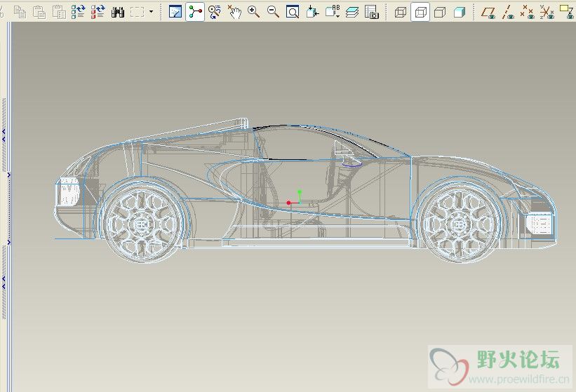Toggle annotation element display
The height and width of the screenshot is (392, 576).
tap(567, 12)
